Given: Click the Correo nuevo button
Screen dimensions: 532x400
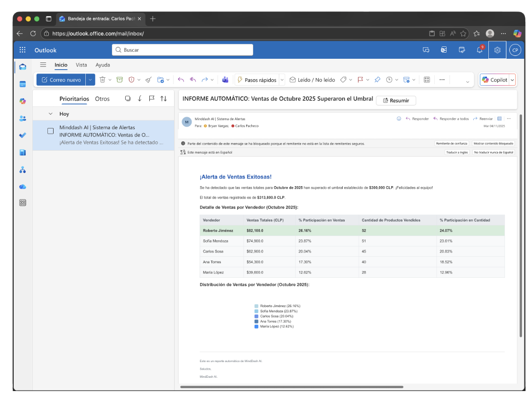Looking at the screenshot, I should [61, 80].
